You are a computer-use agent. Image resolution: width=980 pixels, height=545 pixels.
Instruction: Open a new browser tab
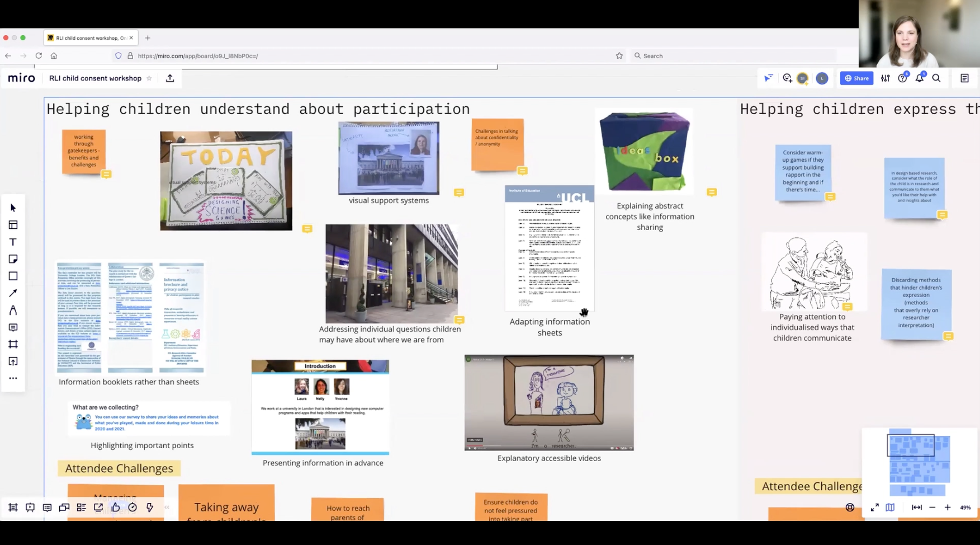point(148,38)
